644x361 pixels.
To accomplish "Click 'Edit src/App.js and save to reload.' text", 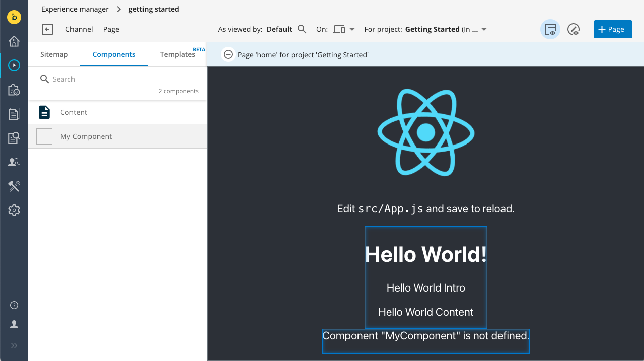I will tap(426, 209).
